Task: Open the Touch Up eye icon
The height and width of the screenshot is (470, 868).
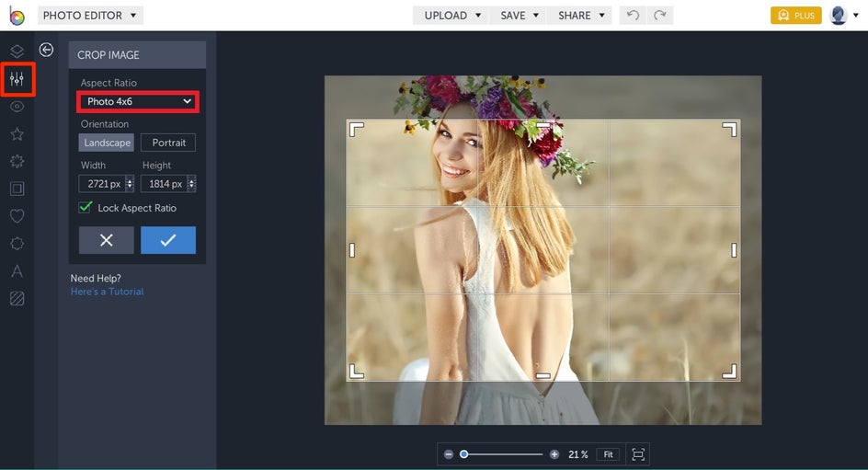Action: (x=17, y=107)
